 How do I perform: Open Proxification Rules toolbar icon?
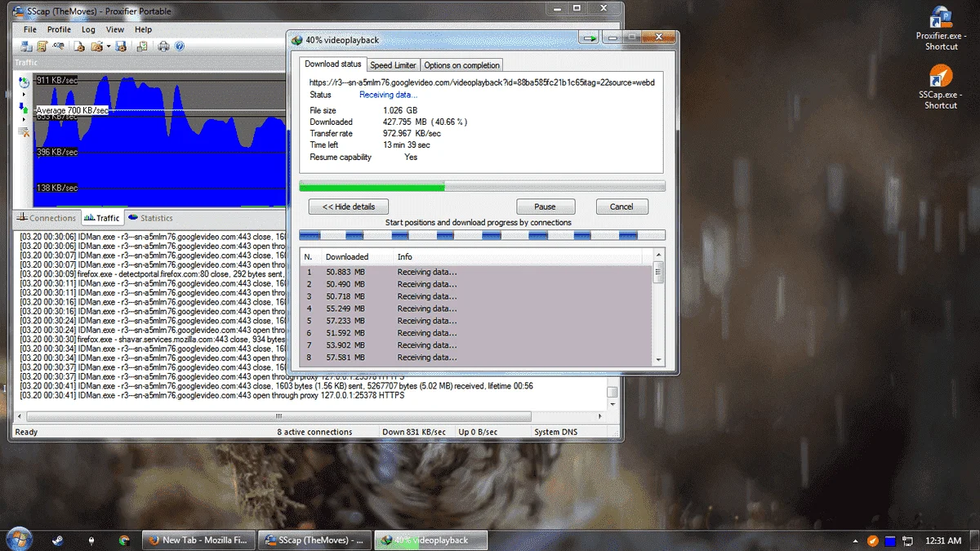coord(42,47)
